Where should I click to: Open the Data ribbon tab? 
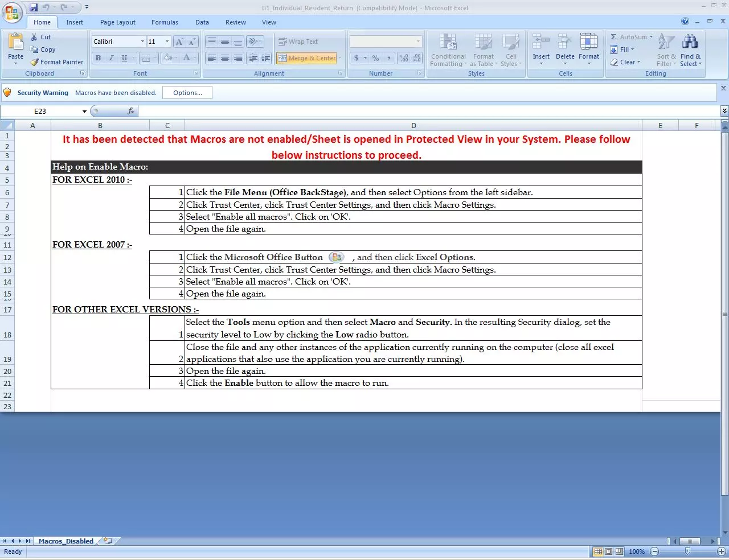(x=202, y=22)
